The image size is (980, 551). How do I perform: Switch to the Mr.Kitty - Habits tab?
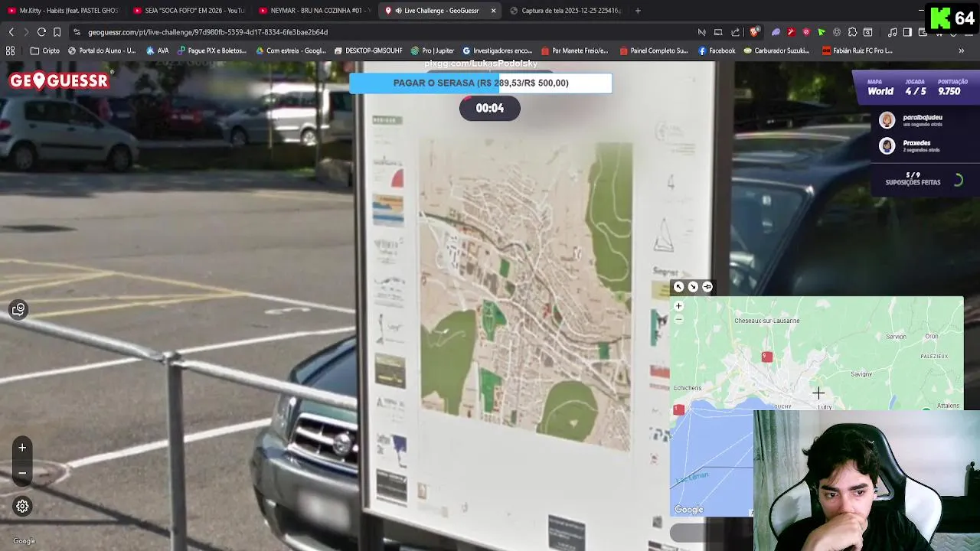(x=63, y=11)
